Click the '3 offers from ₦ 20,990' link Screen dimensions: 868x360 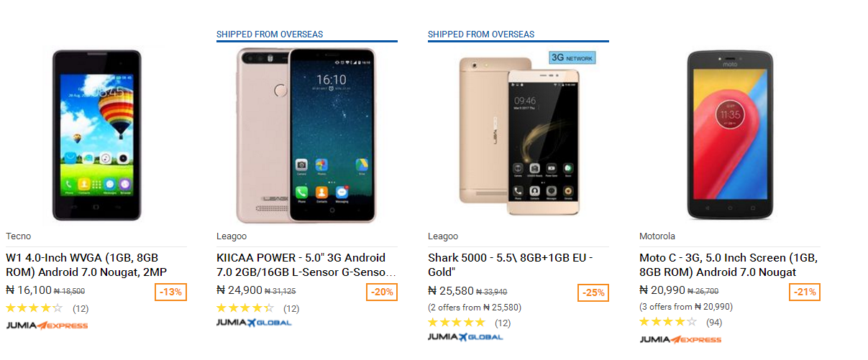pyautogui.click(x=686, y=307)
